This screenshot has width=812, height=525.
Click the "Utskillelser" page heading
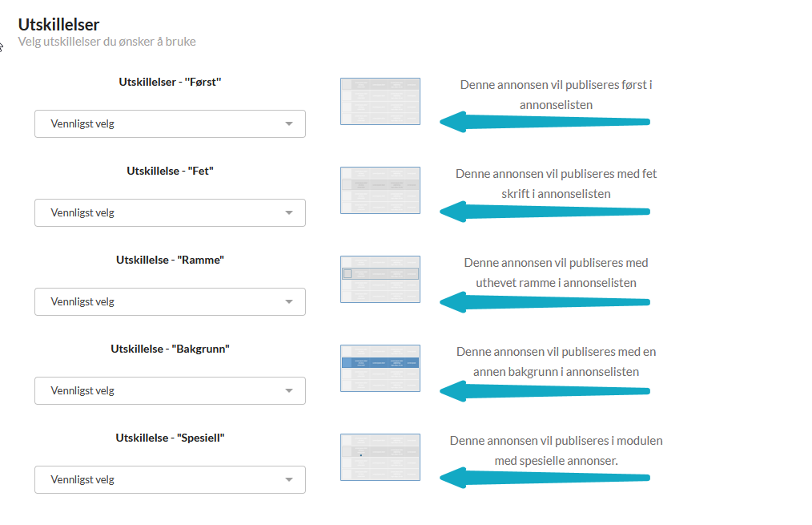(58, 25)
